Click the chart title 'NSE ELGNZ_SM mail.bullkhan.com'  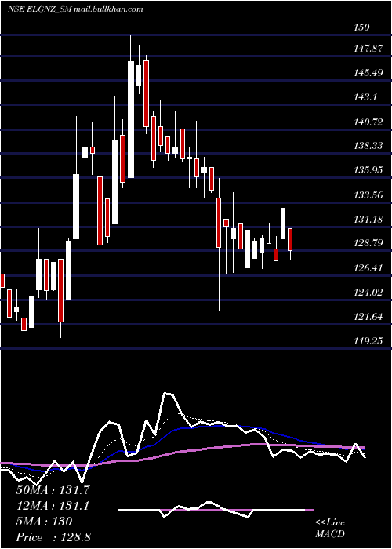75,9
